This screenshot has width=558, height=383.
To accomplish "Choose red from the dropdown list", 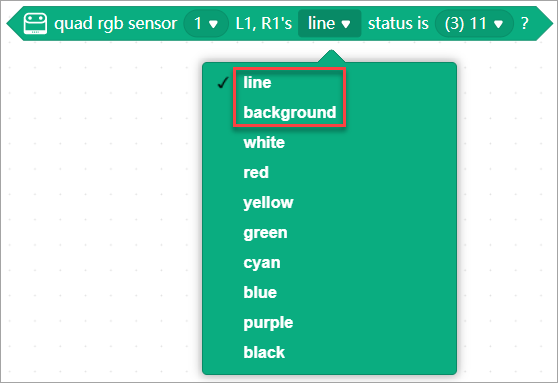I will point(256,173).
